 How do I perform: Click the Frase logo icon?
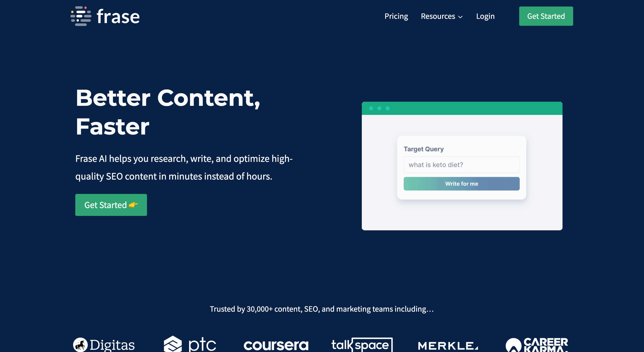pyautogui.click(x=80, y=16)
